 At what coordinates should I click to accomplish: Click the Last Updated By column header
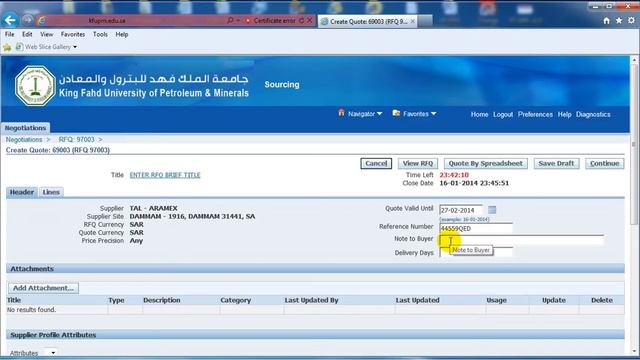tap(311, 300)
